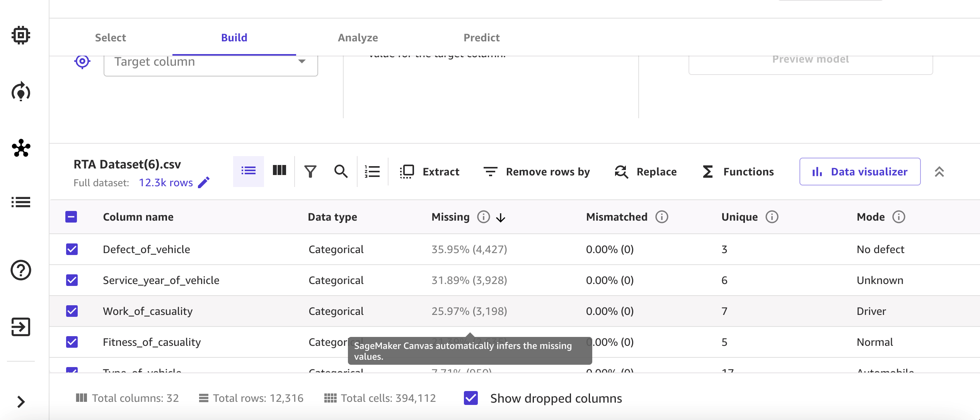Click sidebar log out icon

point(21,327)
